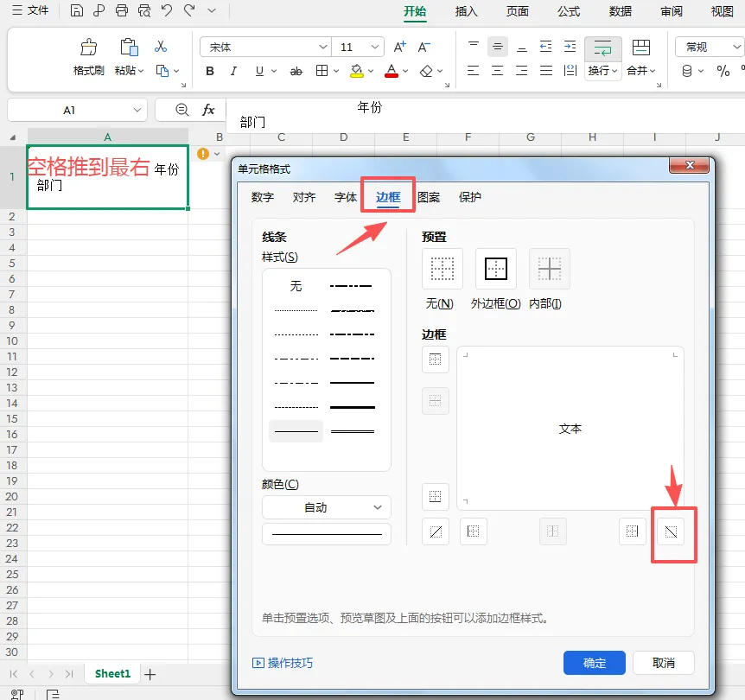Click the Save icon in quick access bar
Screen dimensions: 745x700
[x=77, y=10]
